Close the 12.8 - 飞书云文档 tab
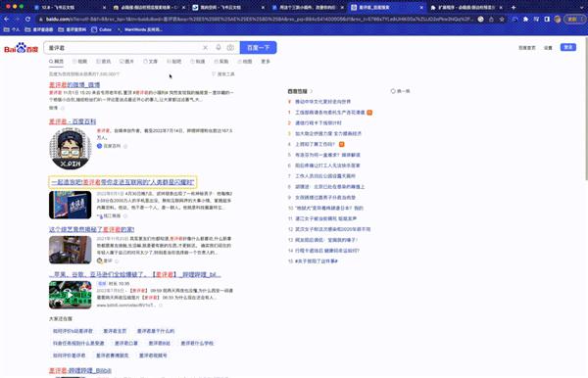The height and width of the screenshot is (378, 588). click(x=104, y=7)
